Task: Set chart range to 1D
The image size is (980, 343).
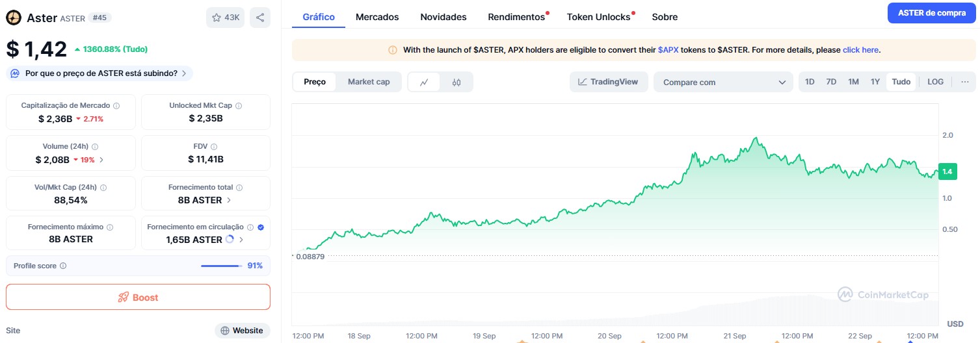Action: tap(810, 82)
